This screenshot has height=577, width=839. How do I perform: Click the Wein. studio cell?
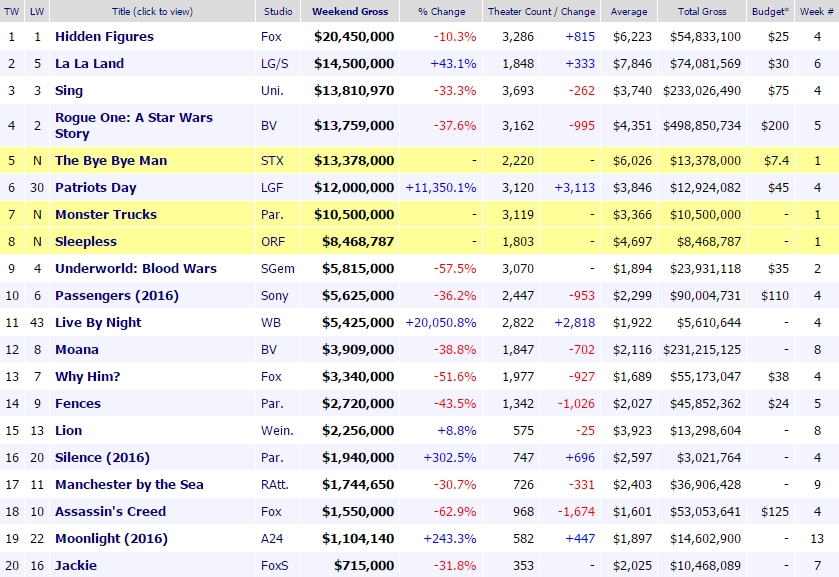pos(277,430)
